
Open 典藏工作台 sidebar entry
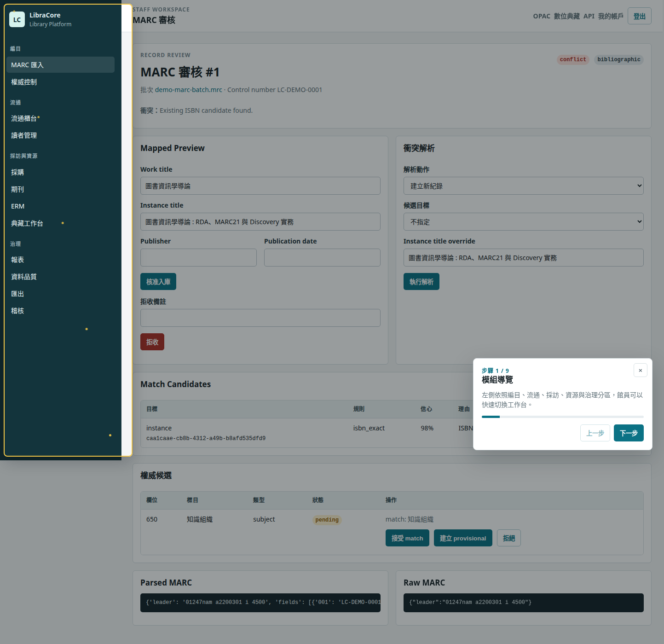click(x=60, y=223)
